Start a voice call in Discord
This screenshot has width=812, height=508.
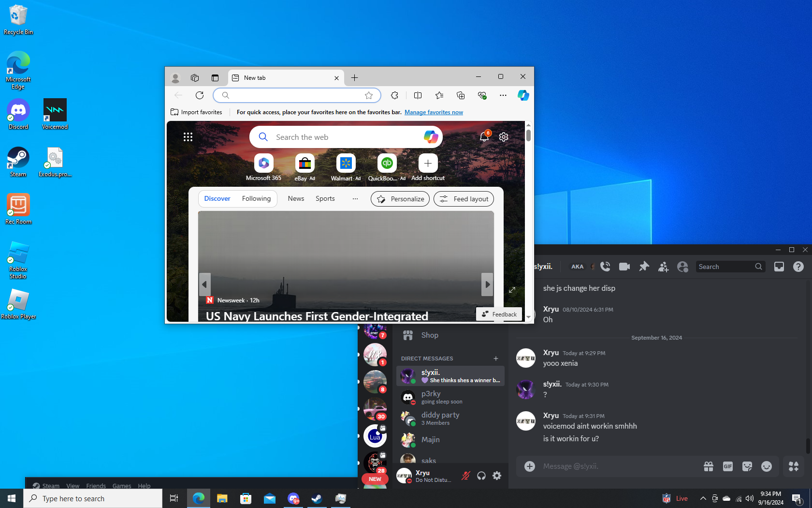pyautogui.click(x=605, y=267)
